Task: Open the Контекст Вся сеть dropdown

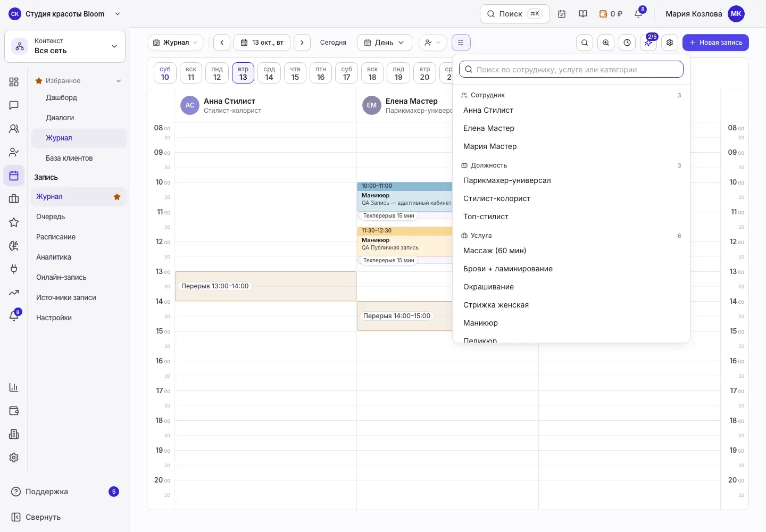Action: [x=65, y=46]
